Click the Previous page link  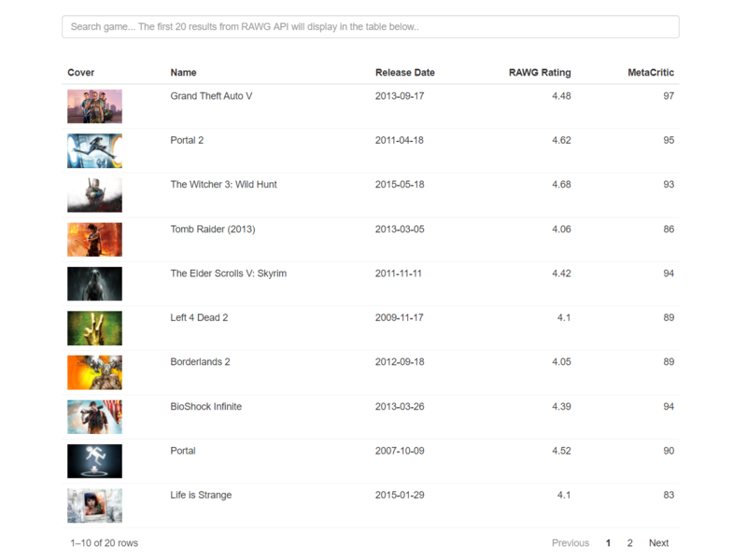(x=571, y=543)
